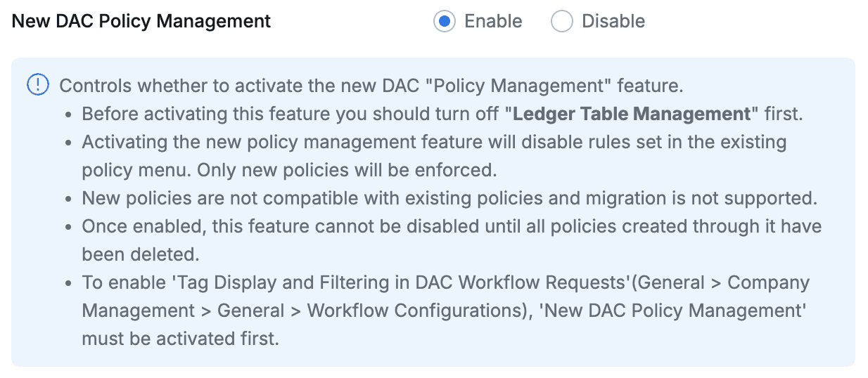The image size is (868, 378).
Task: Select the Disable radio button
Action: tap(561, 21)
